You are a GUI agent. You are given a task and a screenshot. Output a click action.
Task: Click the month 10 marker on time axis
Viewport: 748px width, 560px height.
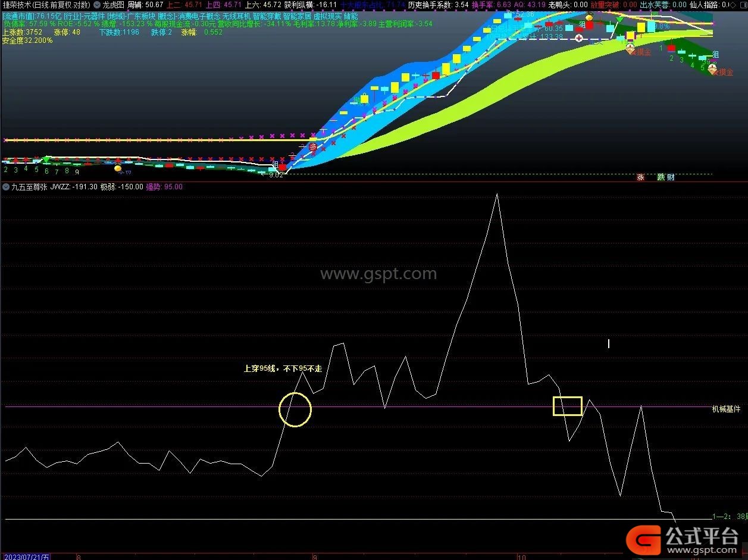click(522, 557)
